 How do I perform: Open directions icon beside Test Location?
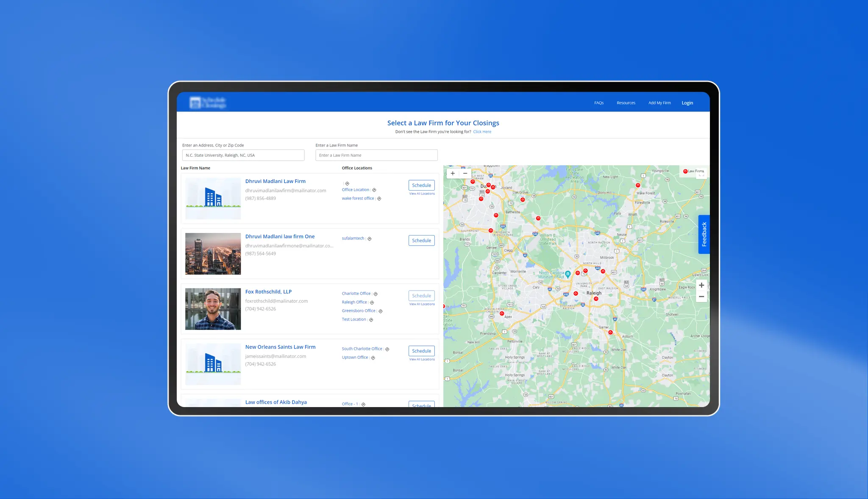pyautogui.click(x=371, y=320)
